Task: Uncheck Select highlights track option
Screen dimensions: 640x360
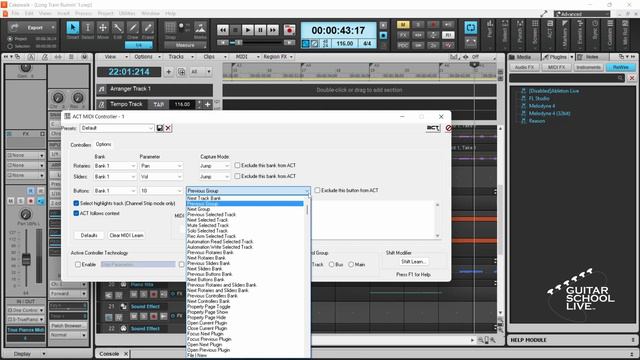Action: click(76, 203)
